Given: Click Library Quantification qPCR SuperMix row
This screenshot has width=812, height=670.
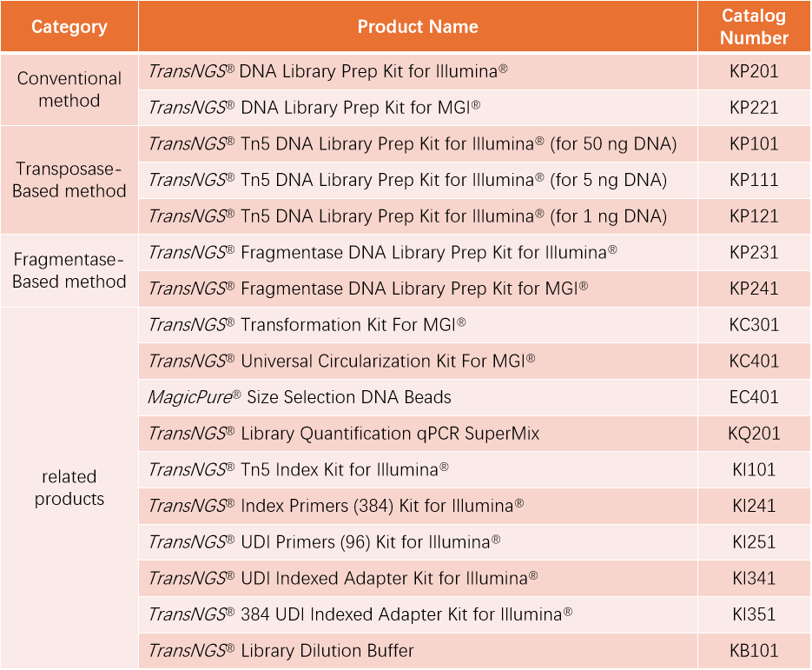Looking at the screenshot, I should coord(418,433).
